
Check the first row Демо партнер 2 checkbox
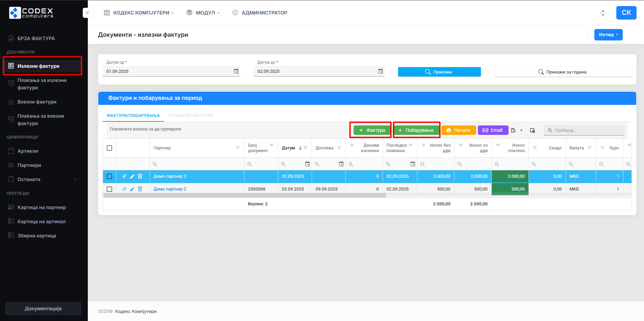coord(109,176)
